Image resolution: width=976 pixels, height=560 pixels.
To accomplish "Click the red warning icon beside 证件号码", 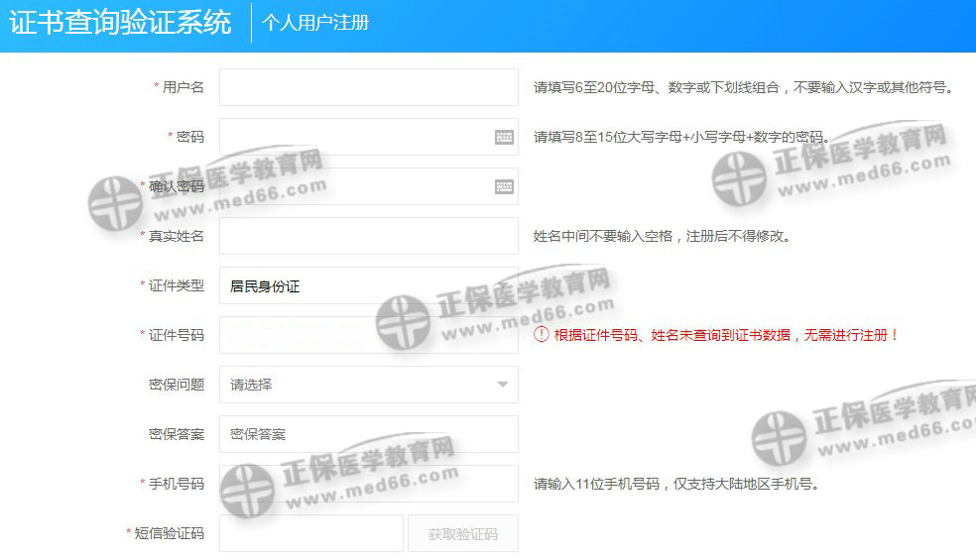I will point(541,335).
